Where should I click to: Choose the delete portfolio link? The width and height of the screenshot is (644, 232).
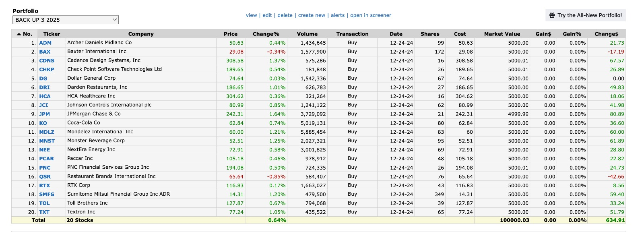[285, 15]
